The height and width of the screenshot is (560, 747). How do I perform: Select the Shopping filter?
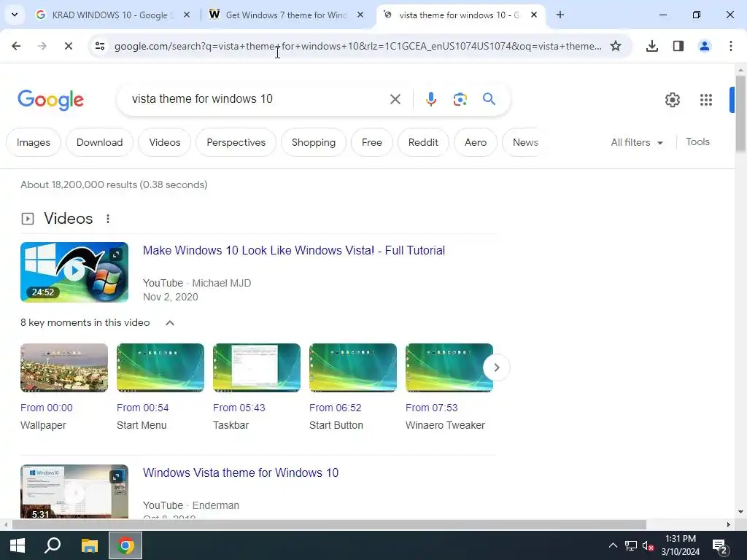point(314,142)
